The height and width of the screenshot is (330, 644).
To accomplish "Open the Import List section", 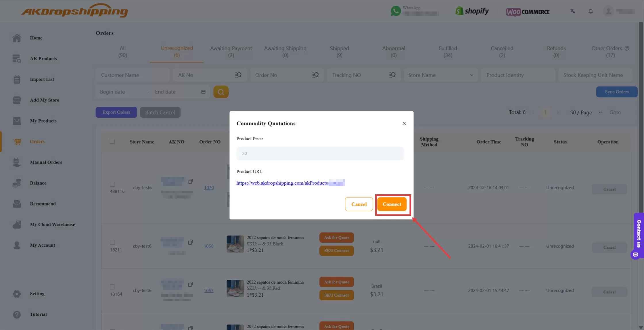I will [42, 79].
